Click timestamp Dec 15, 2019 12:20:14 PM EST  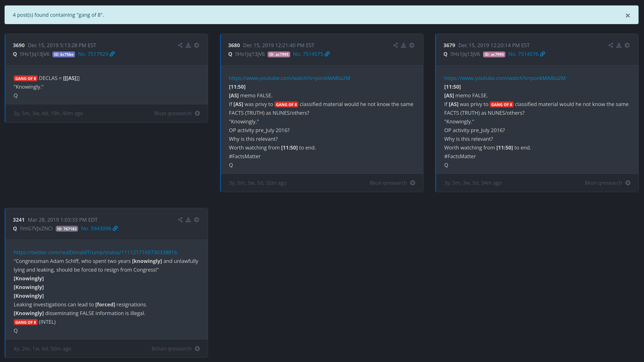coord(494,45)
